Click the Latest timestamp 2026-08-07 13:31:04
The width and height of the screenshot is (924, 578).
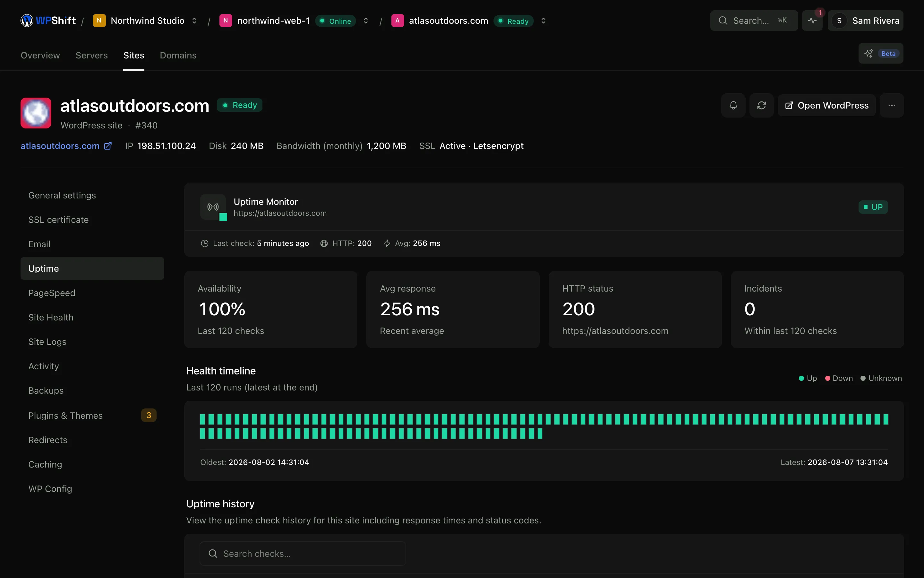[848, 462]
